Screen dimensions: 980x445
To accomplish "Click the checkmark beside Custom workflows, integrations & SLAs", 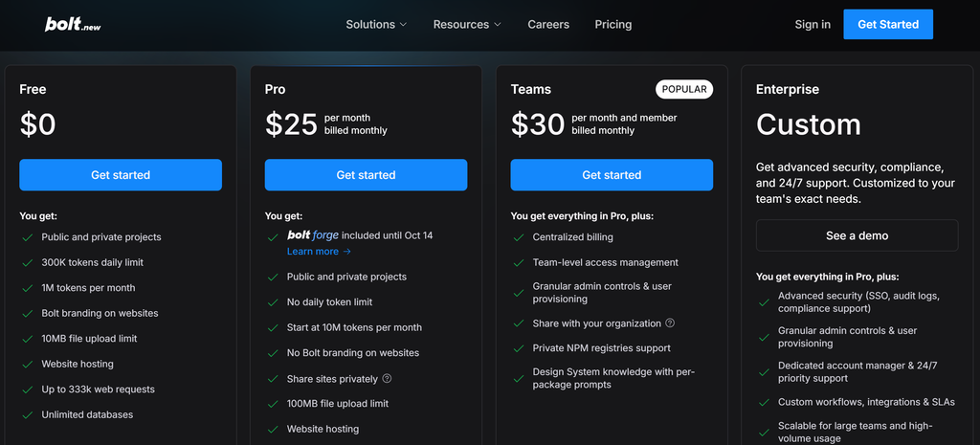I will point(764,403).
